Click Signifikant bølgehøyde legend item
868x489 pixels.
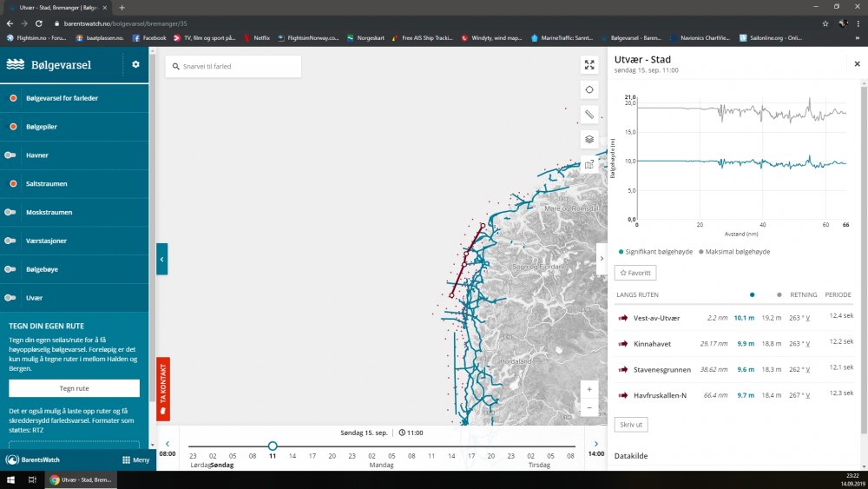[x=655, y=251]
